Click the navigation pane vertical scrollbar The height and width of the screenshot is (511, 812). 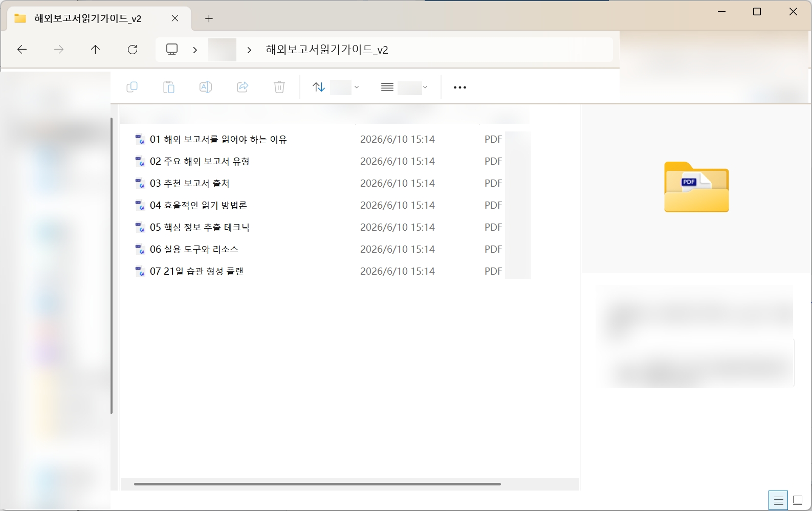pyautogui.click(x=112, y=265)
